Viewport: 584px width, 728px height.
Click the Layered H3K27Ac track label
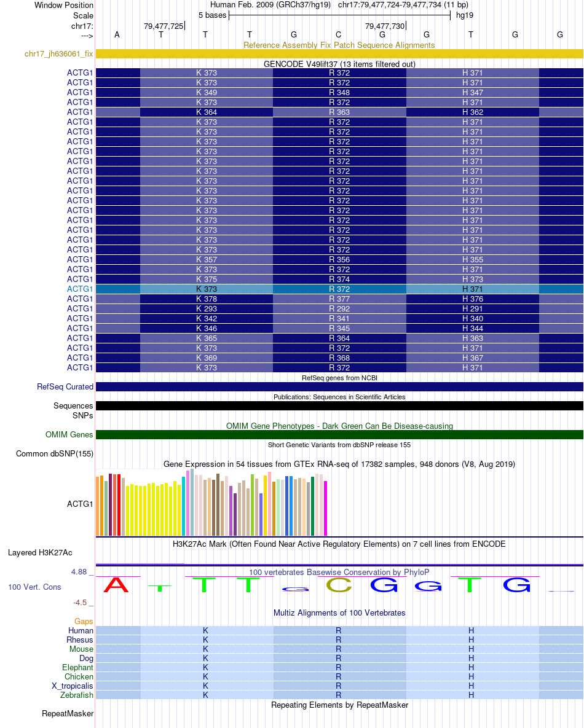point(40,552)
